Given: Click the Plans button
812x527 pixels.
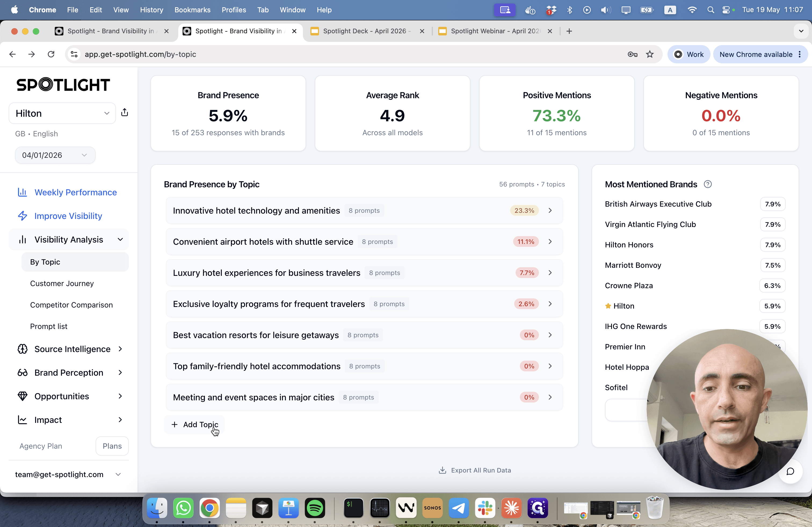Looking at the screenshot, I should click(112, 446).
